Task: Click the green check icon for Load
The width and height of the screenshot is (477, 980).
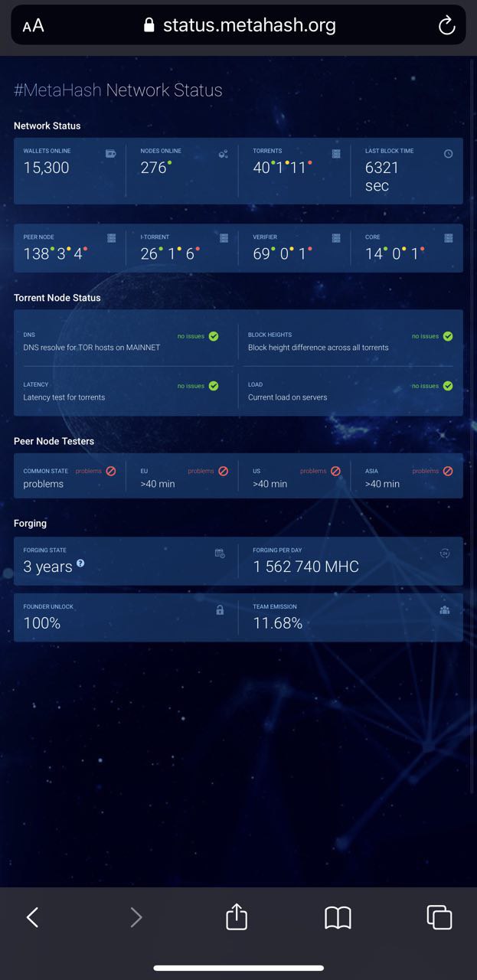Action: (448, 386)
